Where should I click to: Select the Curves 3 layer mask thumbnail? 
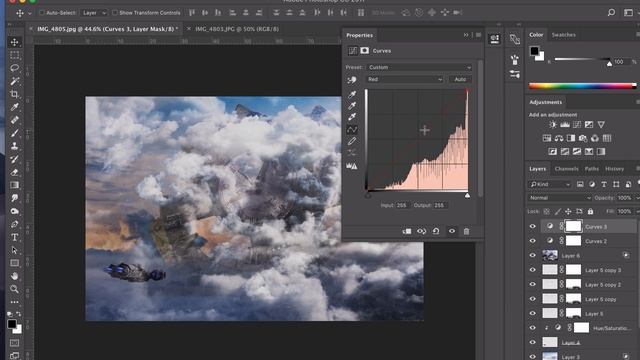pyautogui.click(x=573, y=227)
